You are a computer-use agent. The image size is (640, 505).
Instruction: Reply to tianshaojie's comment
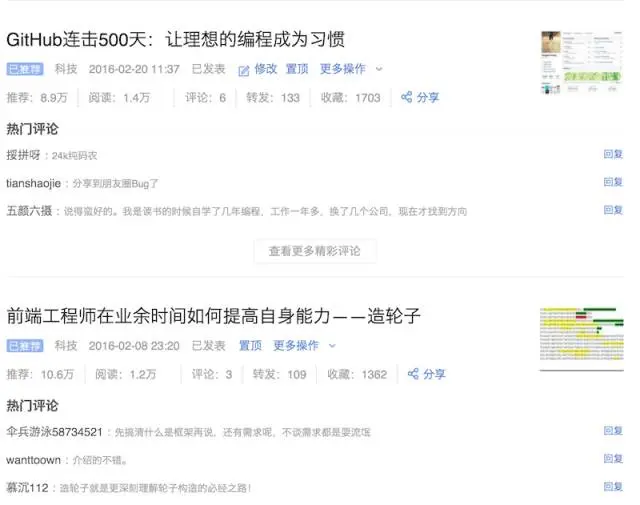tap(613, 182)
